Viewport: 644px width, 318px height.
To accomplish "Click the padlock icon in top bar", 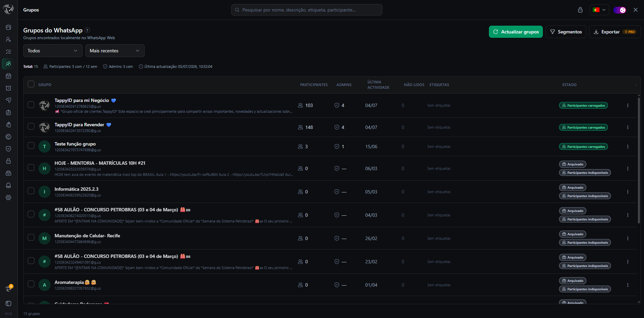I will pyautogui.click(x=580, y=10).
